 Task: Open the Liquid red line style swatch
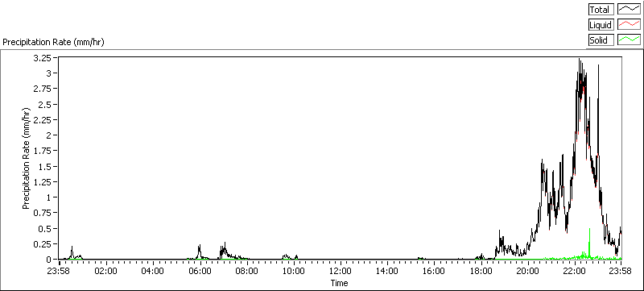tap(630, 25)
